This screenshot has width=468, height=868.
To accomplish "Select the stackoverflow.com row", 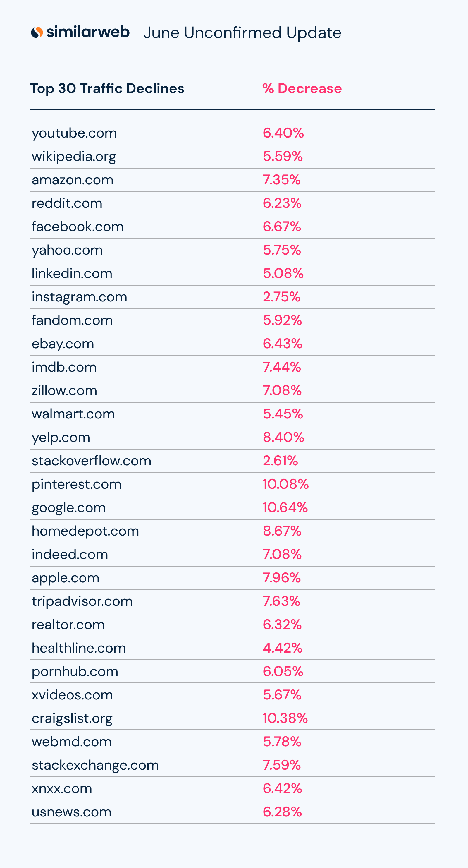I will click(x=91, y=461).
